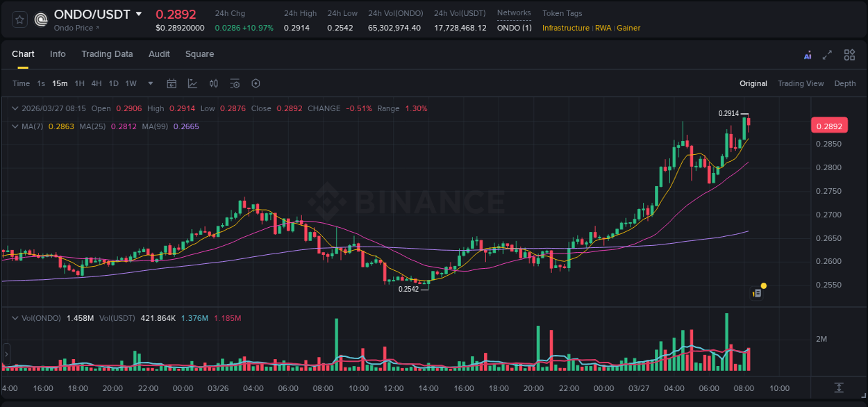The image size is (868, 407).
Task: Open the ONDO/USDT pair selector dropdown
Action: point(140,13)
